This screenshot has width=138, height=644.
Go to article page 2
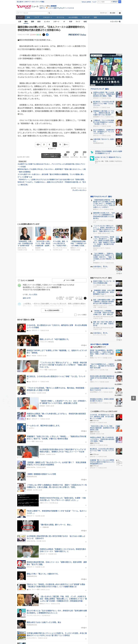pos(44,144)
